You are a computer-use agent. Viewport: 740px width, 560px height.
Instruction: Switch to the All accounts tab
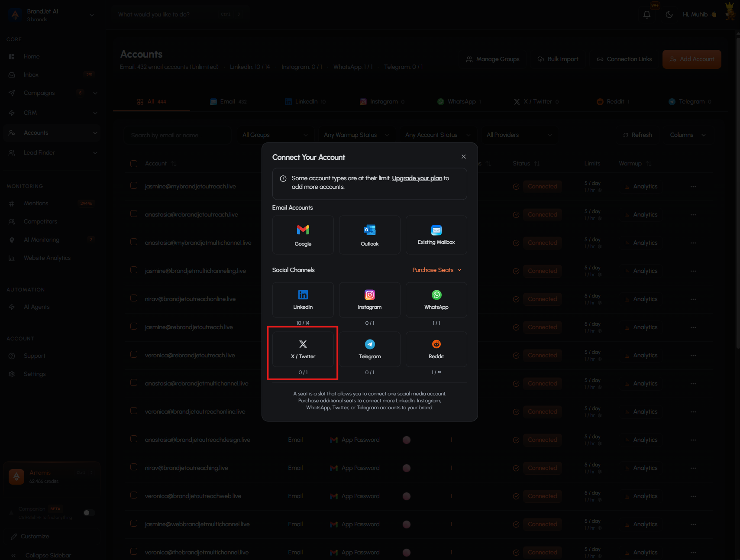coord(152,101)
